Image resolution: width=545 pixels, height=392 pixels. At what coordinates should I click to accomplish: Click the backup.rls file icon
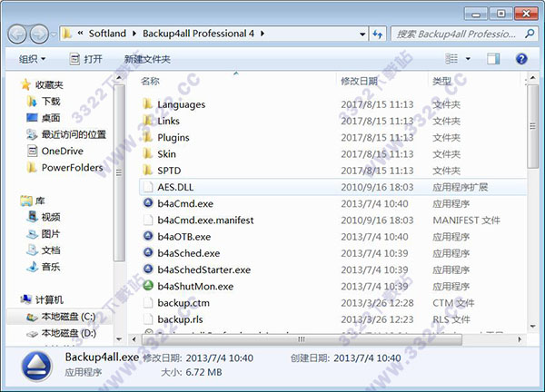[148, 319]
